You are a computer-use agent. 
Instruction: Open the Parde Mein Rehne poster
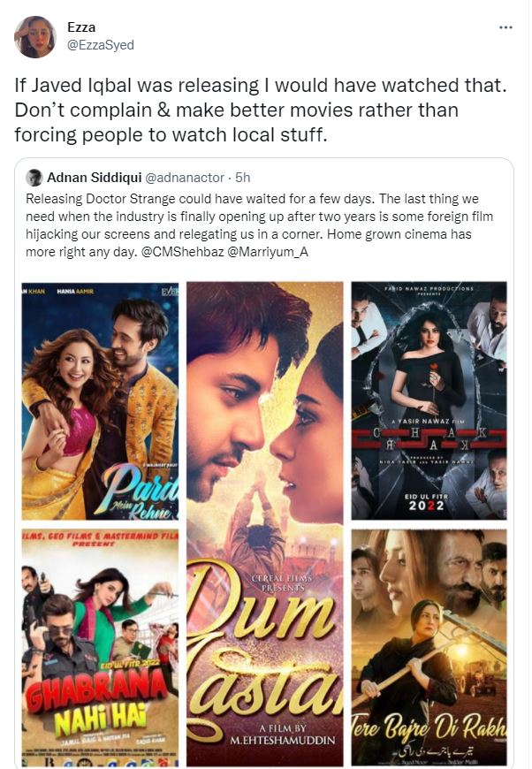(100, 400)
